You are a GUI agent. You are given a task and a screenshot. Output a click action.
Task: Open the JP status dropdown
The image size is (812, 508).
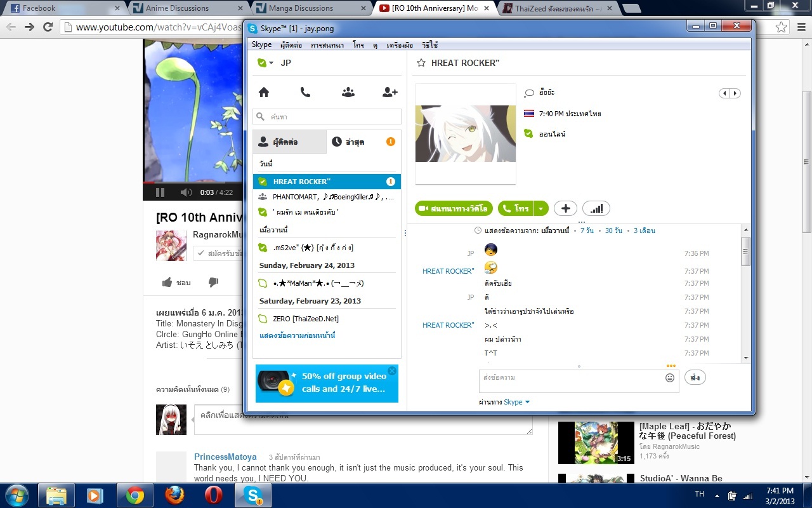pyautogui.click(x=266, y=63)
